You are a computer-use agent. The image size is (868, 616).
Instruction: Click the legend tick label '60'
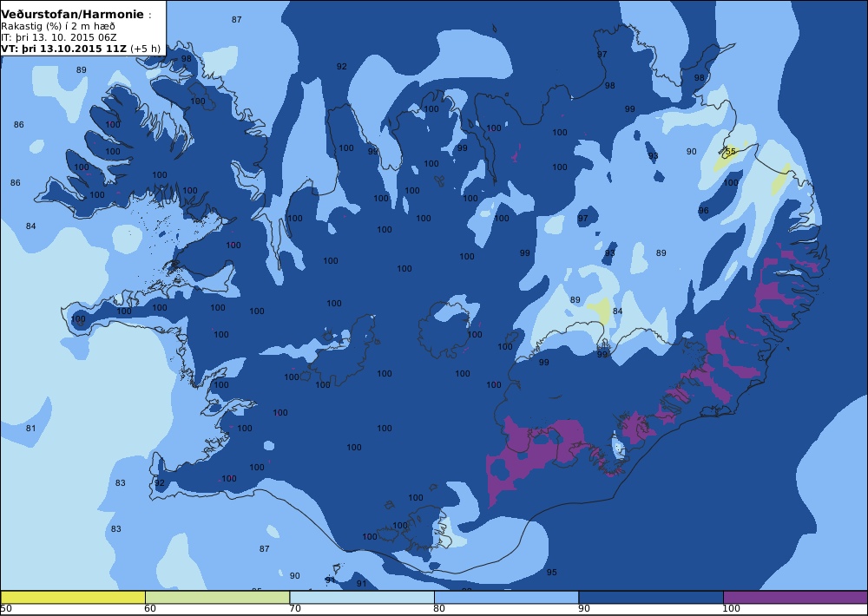[x=149, y=609]
